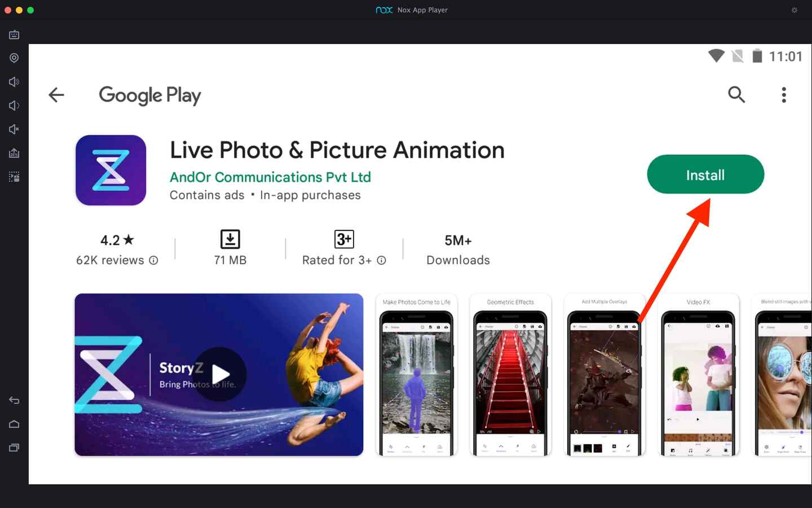Click Nox volume down icon
Viewport: 812px width, 508px height.
[x=14, y=106]
